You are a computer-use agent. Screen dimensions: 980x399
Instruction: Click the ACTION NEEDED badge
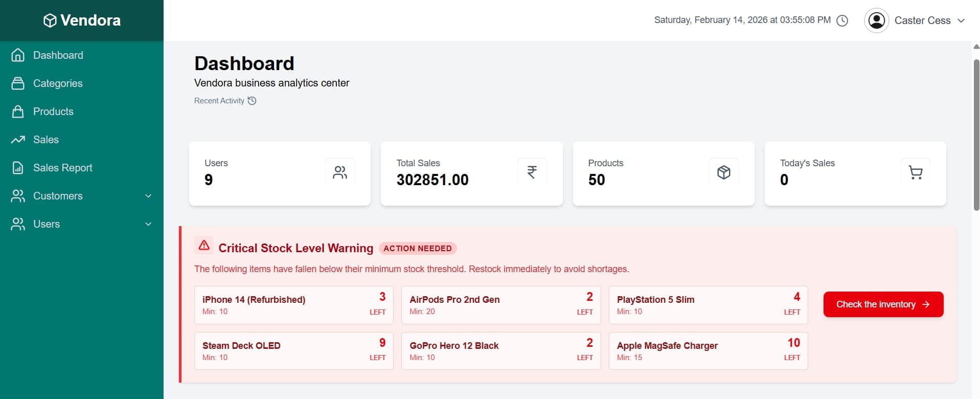pyautogui.click(x=418, y=249)
